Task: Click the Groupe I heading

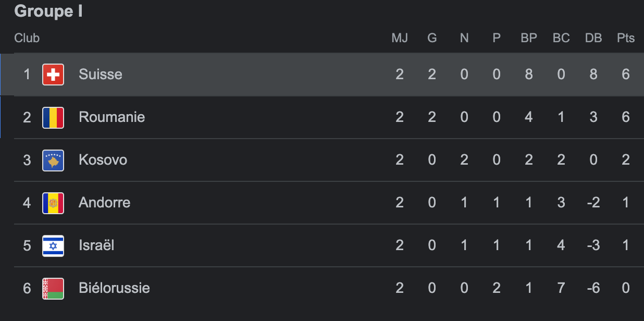Action: (48, 11)
